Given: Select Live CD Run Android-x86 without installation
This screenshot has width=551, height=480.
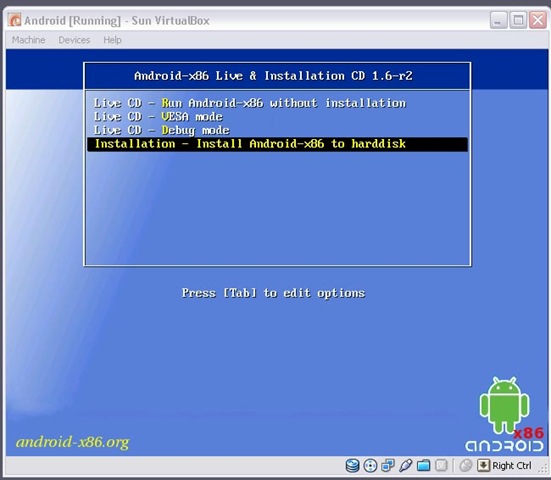Looking at the screenshot, I should [x=249, y=103].
